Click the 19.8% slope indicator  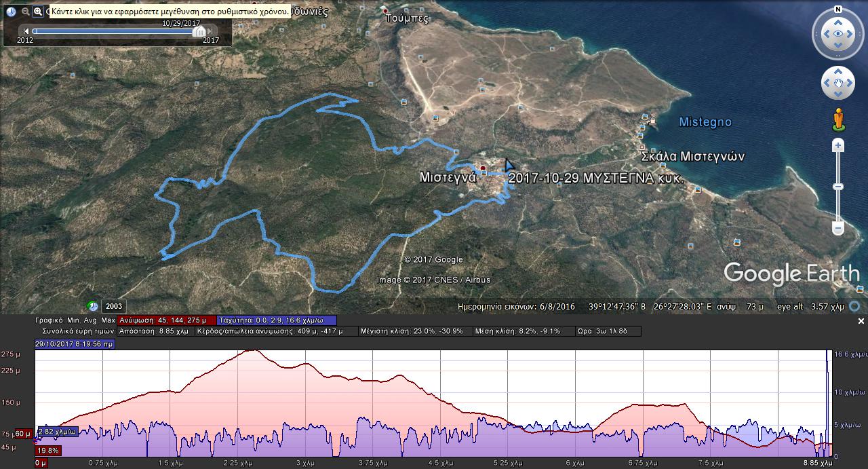pos(48,450)
